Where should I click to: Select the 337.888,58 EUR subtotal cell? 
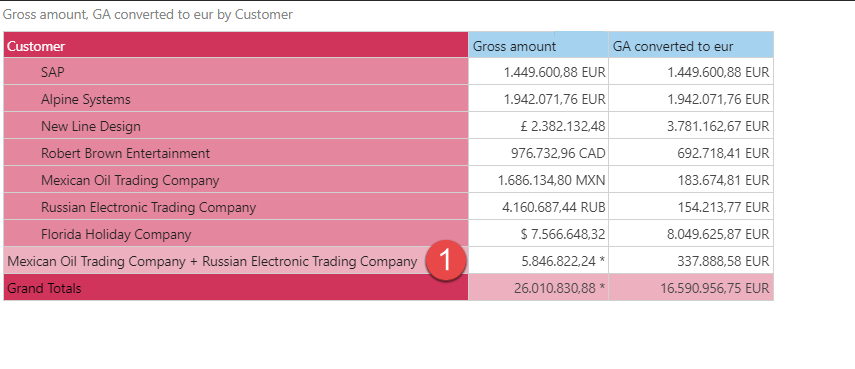(x=691, y=261)
